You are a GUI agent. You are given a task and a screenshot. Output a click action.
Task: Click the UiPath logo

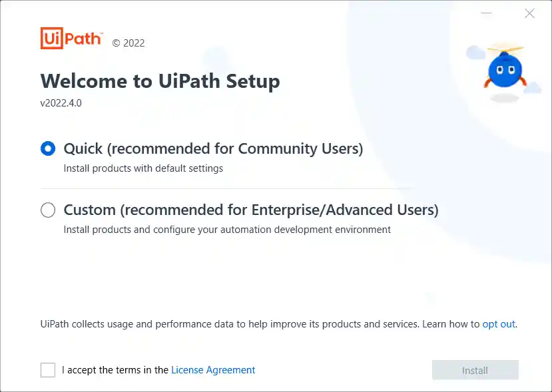point(71,39)
